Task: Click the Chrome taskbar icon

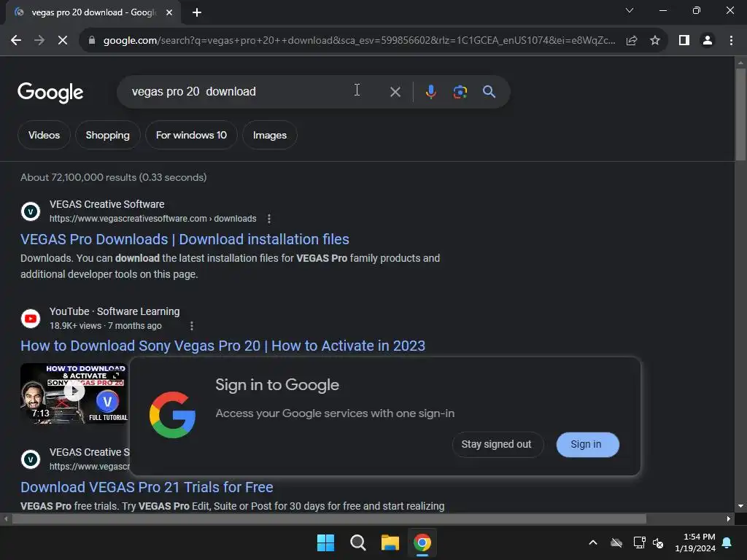Action: coord(422,542)
